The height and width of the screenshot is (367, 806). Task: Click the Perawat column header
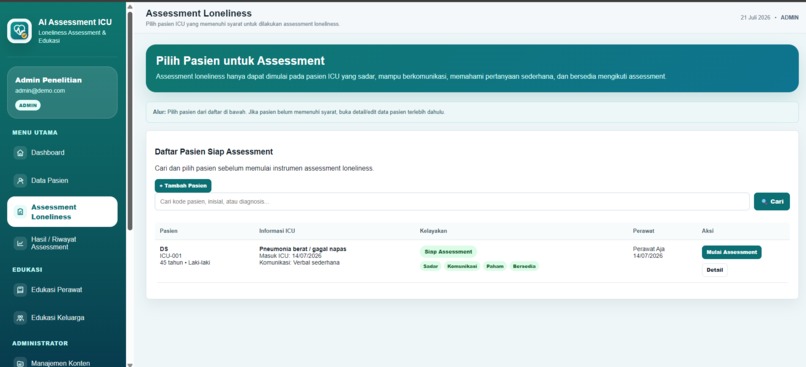pos(644,231)
